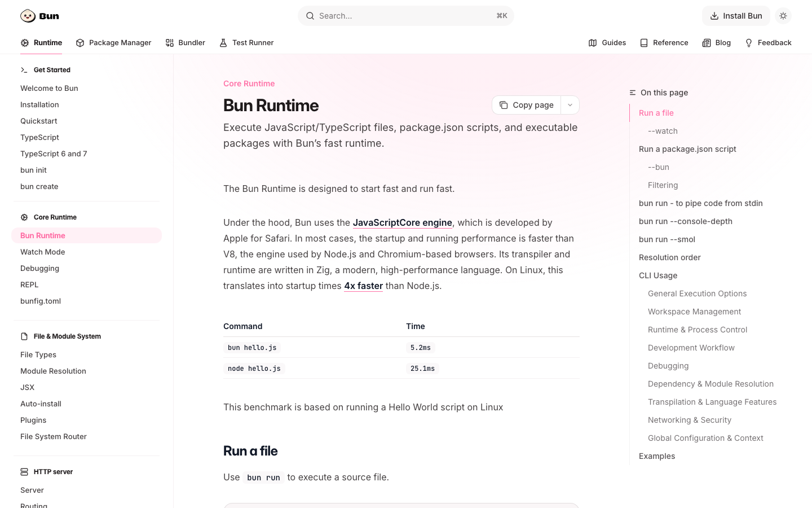Go to the Blog
The height and width of the screenshot is (508, 812).
coord(716,43)
